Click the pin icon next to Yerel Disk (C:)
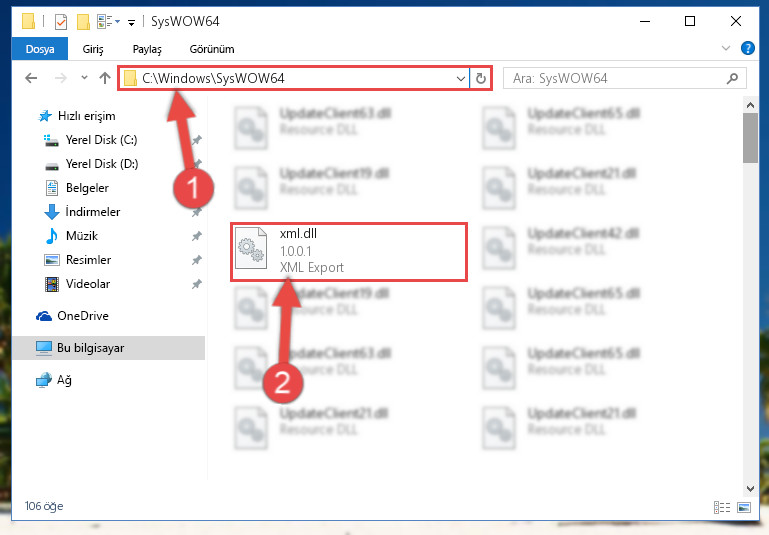The width and height of the screenshot is (769, 535). [x=197, y=140]
